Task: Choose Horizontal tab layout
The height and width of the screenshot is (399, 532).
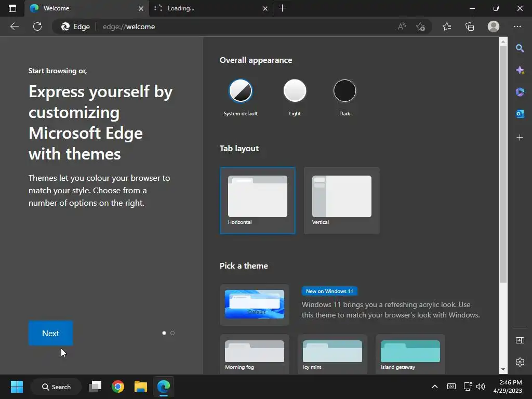Action: click(x=258, y=201)
